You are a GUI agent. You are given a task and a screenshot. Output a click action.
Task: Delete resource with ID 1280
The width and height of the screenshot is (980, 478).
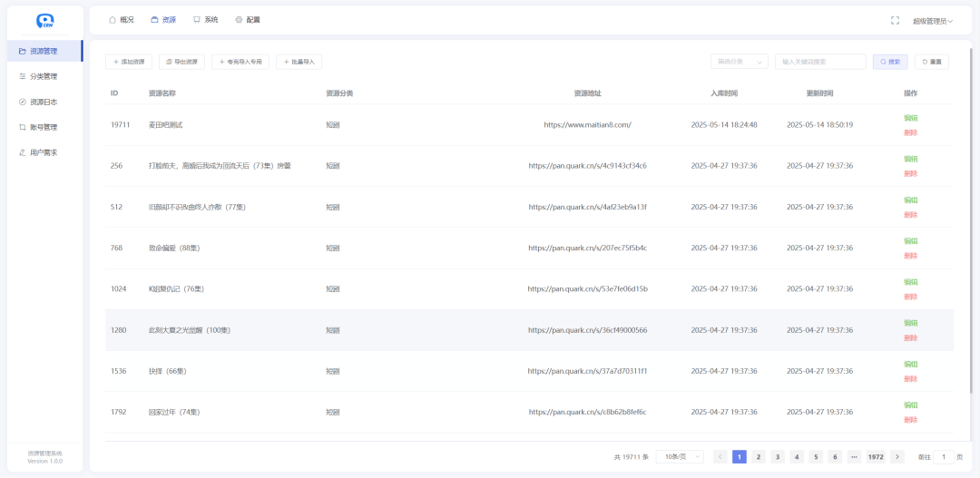910,337
